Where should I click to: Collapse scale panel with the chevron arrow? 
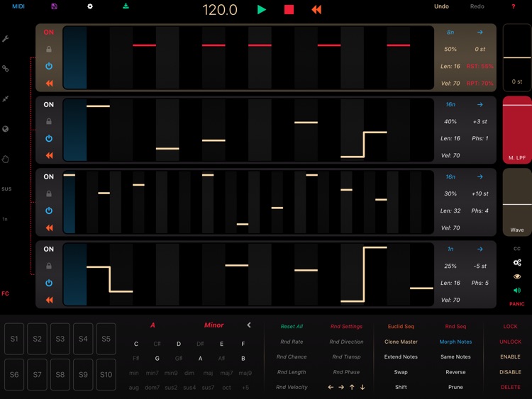coord(249,325)
